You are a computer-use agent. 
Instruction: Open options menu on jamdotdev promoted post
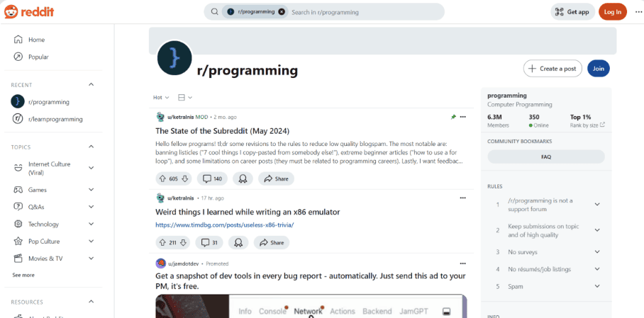[463, 263]
